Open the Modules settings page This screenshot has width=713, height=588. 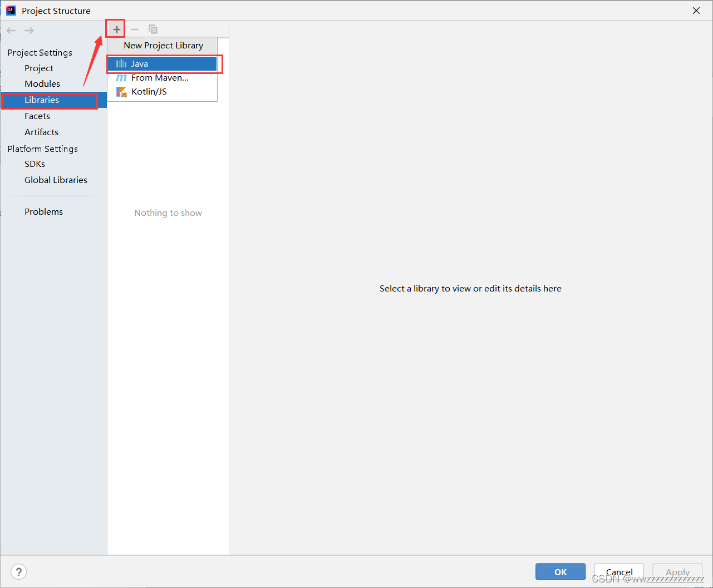[x=42, y=83]
